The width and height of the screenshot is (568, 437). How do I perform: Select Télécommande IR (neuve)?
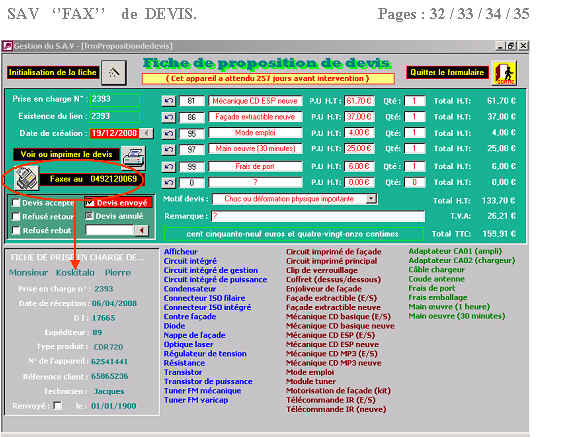click(336, 409)
